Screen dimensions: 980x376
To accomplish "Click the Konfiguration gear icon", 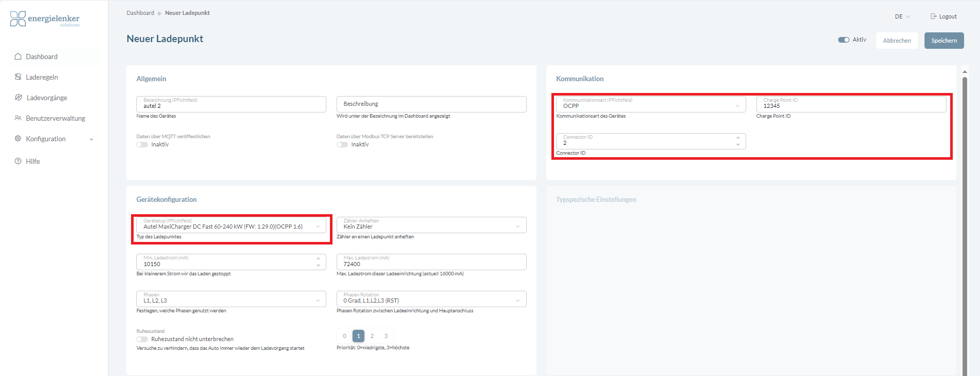I will tap(18, 139).
